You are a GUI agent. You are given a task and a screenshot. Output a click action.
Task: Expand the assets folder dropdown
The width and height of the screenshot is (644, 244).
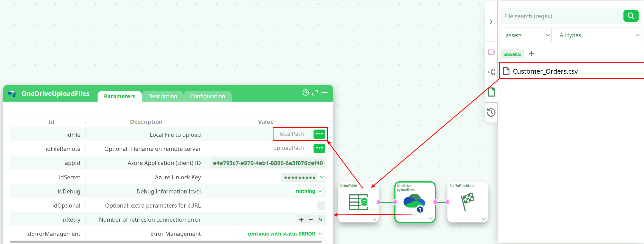click(526, 35)
